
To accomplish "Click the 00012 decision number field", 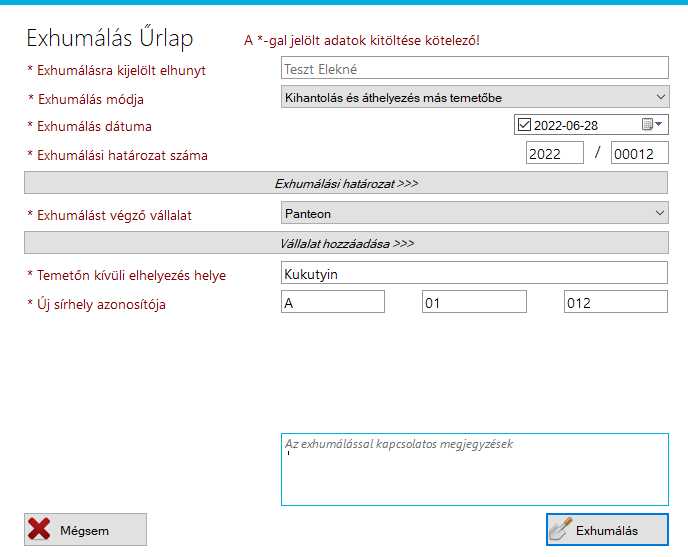I will [x=639, y=153].
